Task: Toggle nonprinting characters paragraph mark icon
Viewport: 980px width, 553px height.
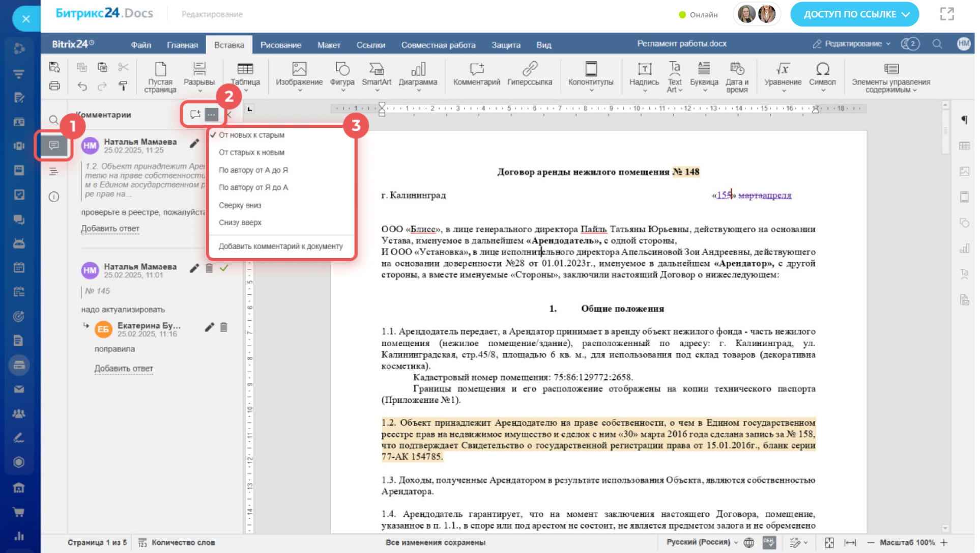Action: pos(964,120)
